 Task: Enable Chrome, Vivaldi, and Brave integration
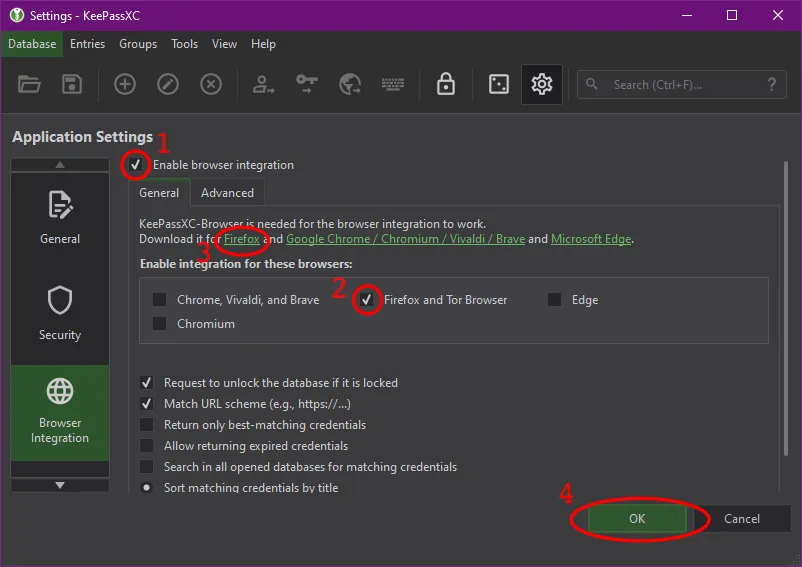pos(160,300)
